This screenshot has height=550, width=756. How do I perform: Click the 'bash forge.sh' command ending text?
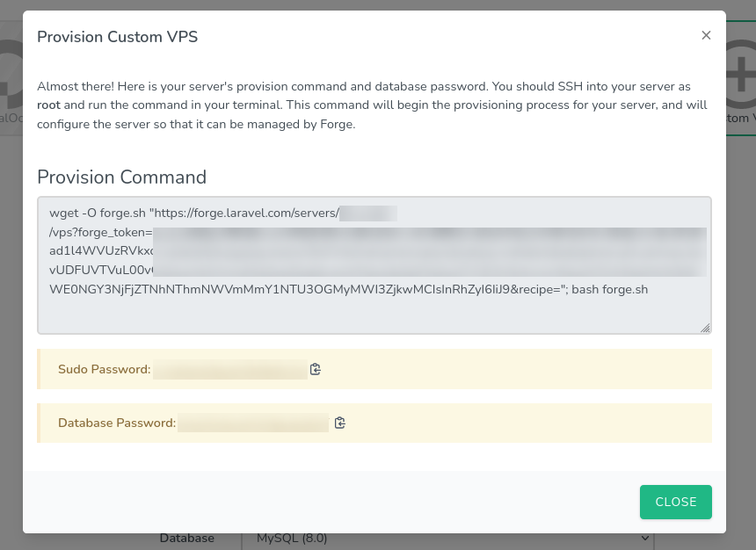tap(609, 289)
